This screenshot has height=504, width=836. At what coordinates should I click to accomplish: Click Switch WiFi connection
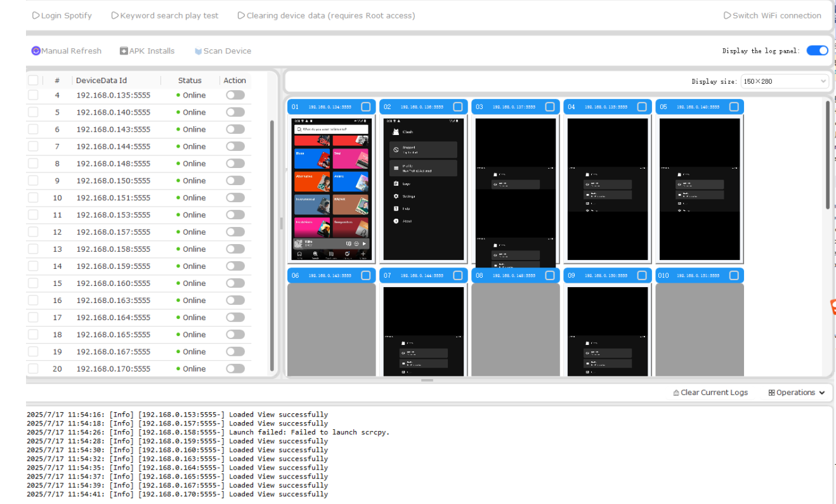pyautogui.click(x=773, y=15)
